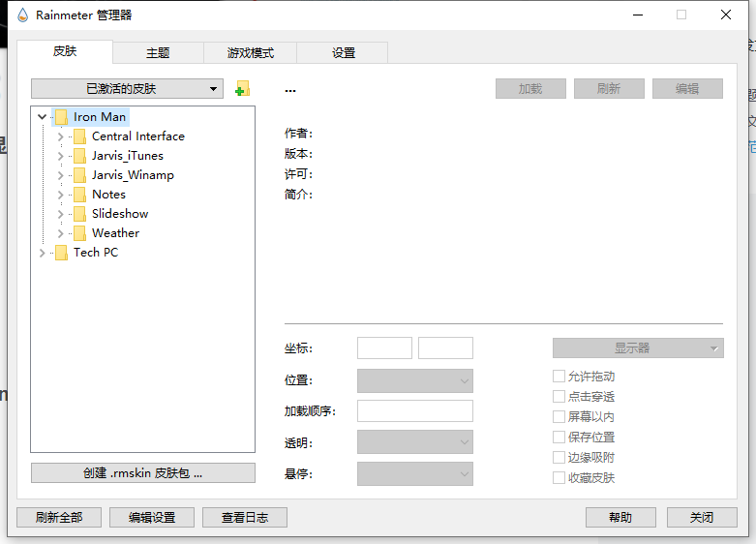Click the Jarvis_iTunes folder icon
This screenshot has height=544, width=756.
point(79,156)
